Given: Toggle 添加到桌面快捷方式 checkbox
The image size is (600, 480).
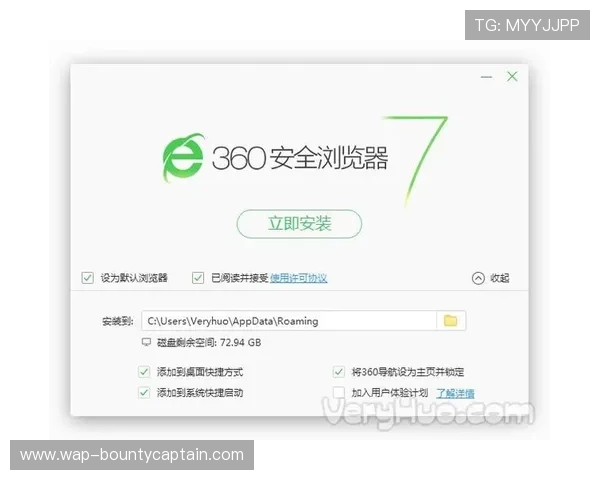Looking at the screenshot, I should point(144,372).
